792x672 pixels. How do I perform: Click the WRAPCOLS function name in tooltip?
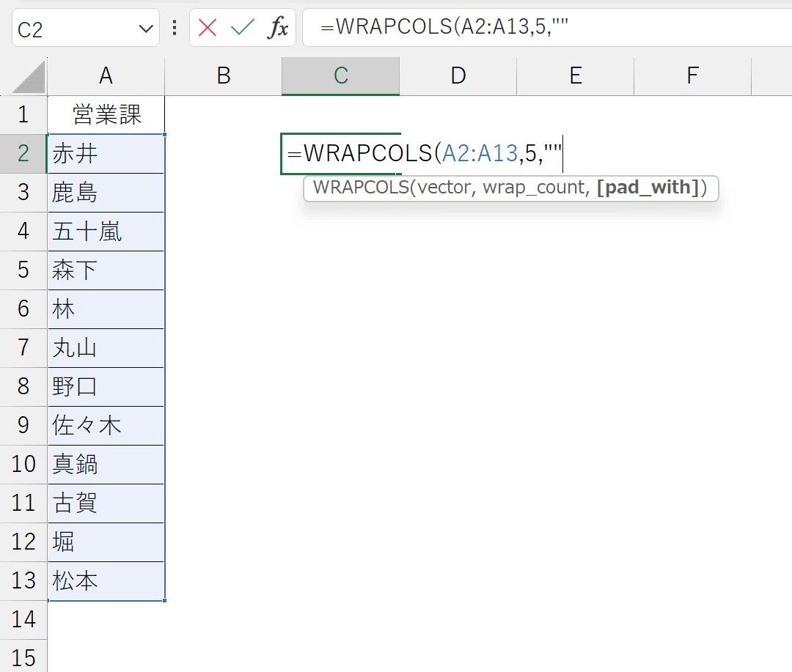(361, 188)
